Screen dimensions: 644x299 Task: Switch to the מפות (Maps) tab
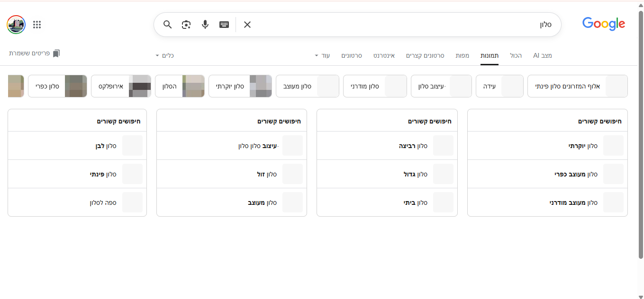(462, 55)
